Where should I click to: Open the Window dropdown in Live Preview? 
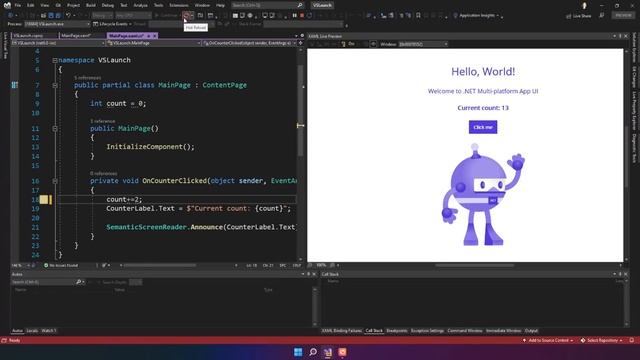pyautogui.click(x=423, y=44)
